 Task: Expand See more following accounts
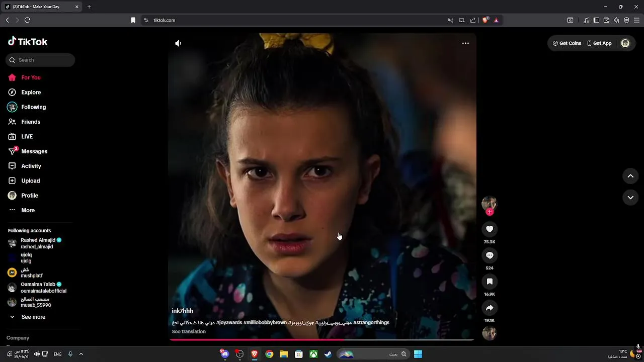pos(28,317)
